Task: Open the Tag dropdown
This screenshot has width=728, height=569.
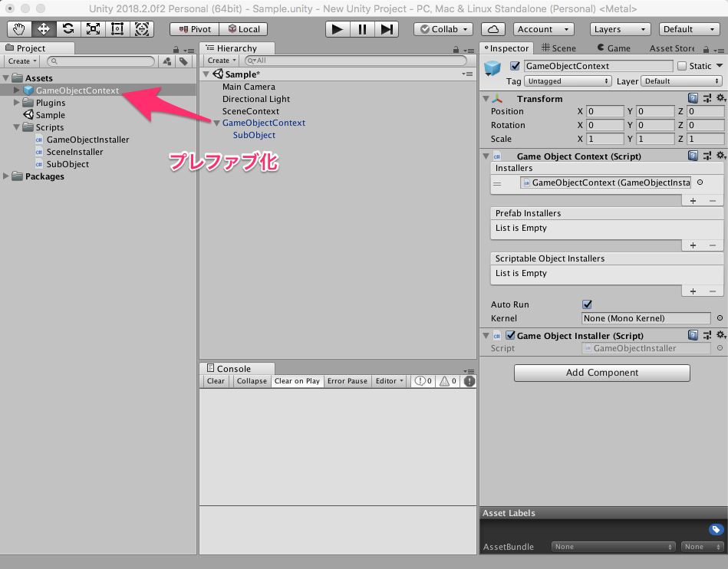Action: 568,81
